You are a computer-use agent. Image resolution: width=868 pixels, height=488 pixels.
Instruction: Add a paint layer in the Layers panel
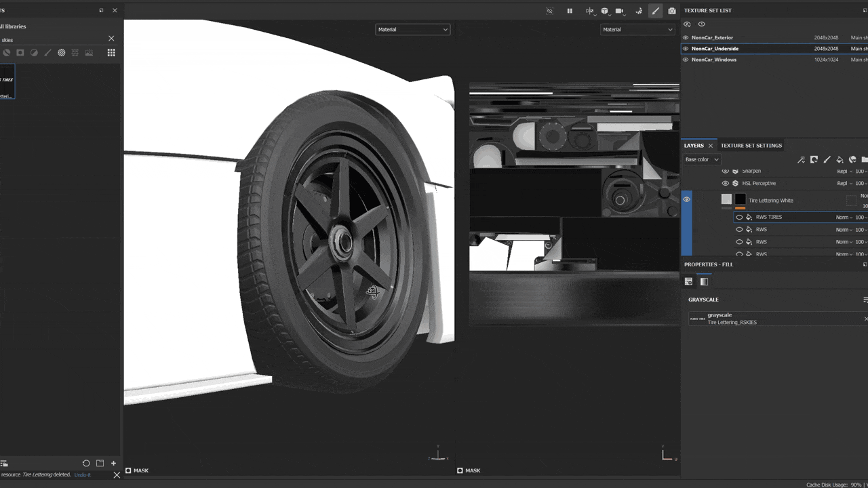coord(827,159)
